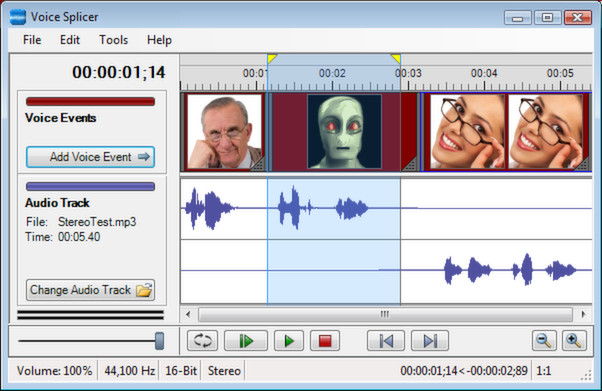This screenshot has width=602, height=391.
Task: Zoom out the timeline magnifier
Action: pyautogui.click(x=544, y=340)
